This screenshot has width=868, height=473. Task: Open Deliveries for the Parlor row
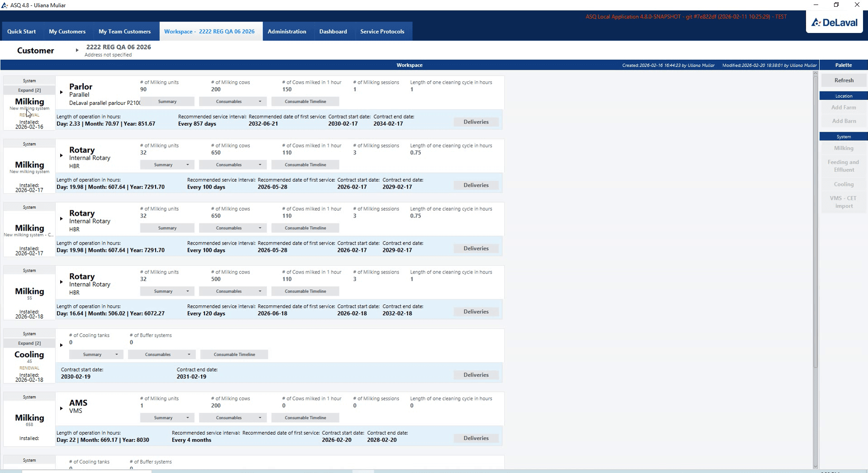click(x=476, y=122)
